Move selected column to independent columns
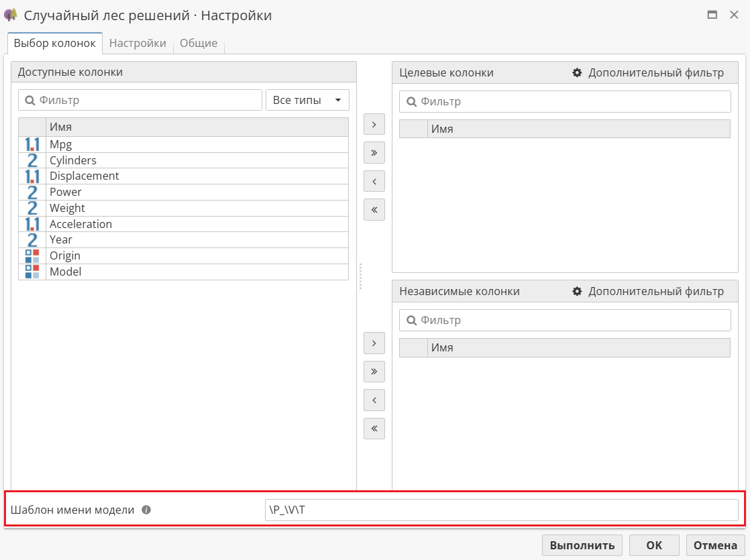 point(374,343)
